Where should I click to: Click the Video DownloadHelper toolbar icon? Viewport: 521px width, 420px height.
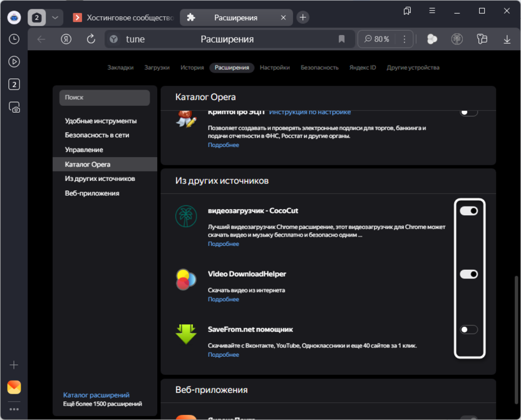(x=432, y=39)
